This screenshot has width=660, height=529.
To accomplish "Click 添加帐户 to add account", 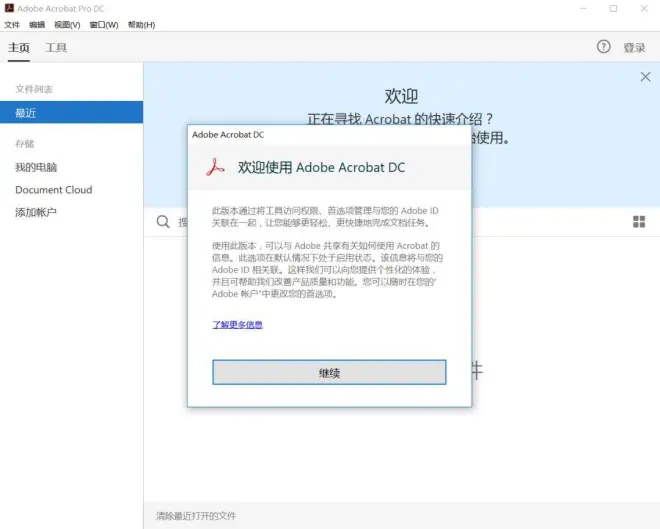I will pyautogui.click(x=36, y=212).
